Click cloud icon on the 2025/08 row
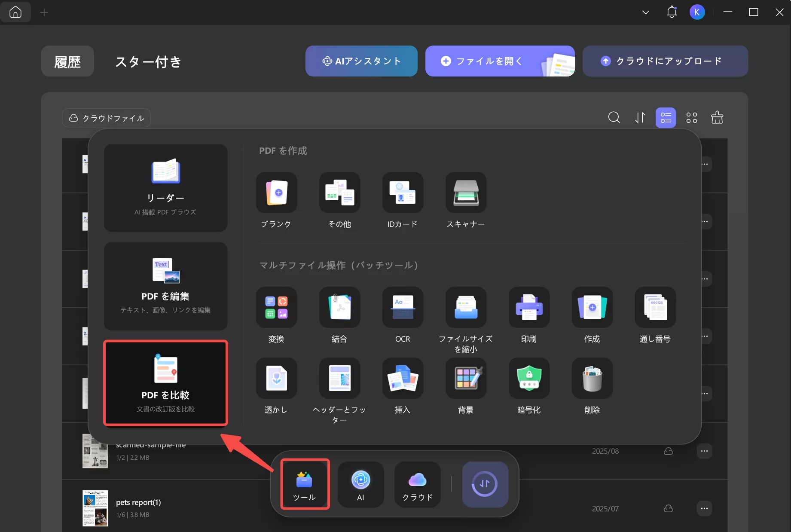 click(x=668, y=451)
